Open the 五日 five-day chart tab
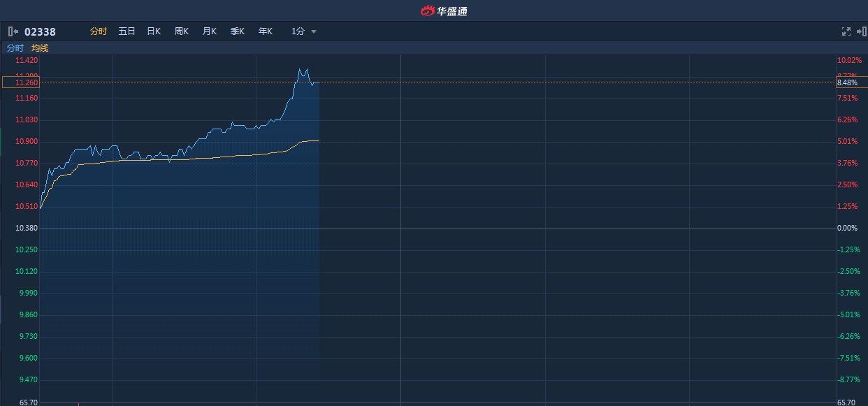Screen dimensions: 868x406 point(126,31)
